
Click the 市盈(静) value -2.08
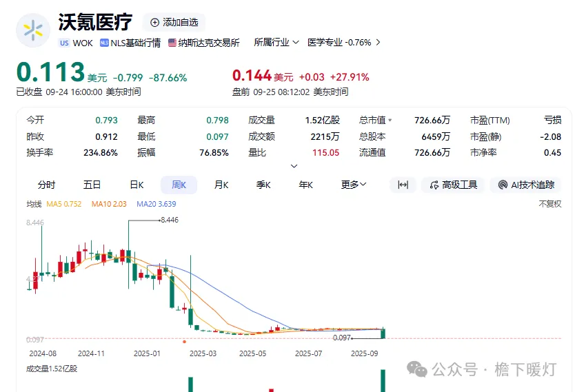(x=550, y=136)
